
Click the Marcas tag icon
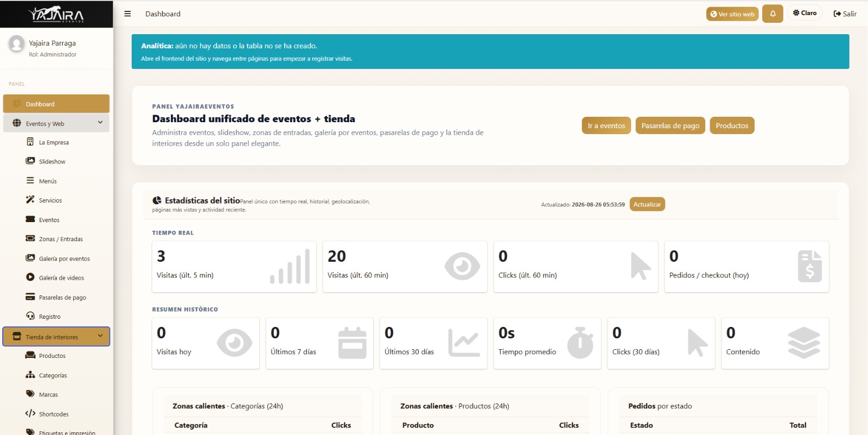(30, 394)
